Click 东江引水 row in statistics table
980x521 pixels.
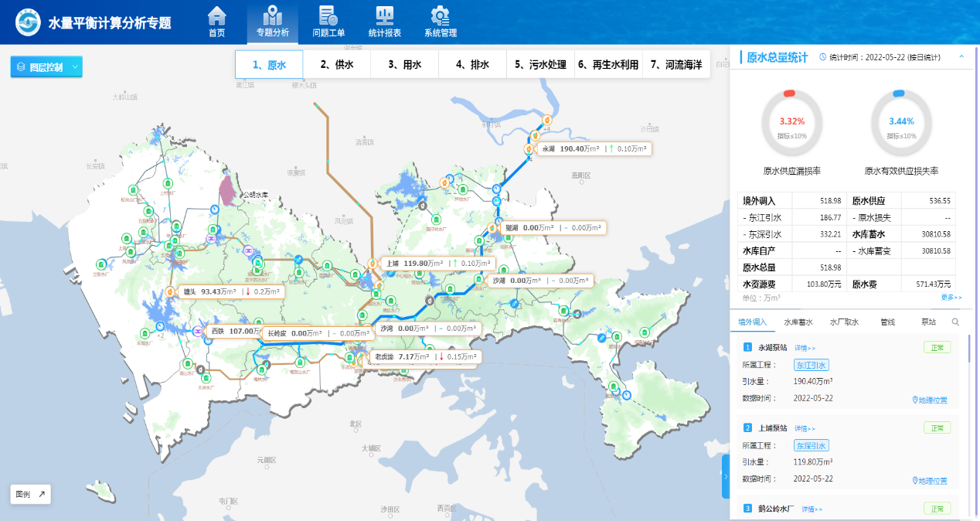point(792,218)
